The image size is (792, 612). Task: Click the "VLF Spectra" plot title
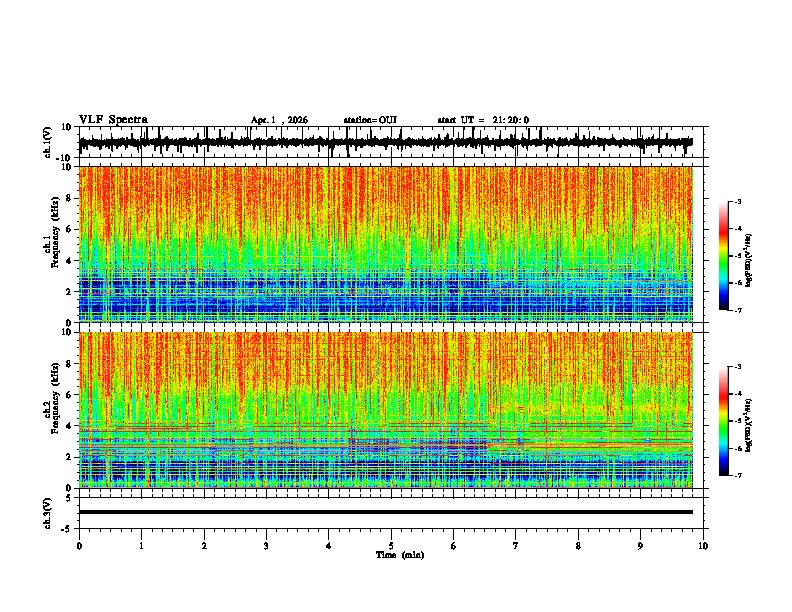pyautogui.click(x=113, y=120)
